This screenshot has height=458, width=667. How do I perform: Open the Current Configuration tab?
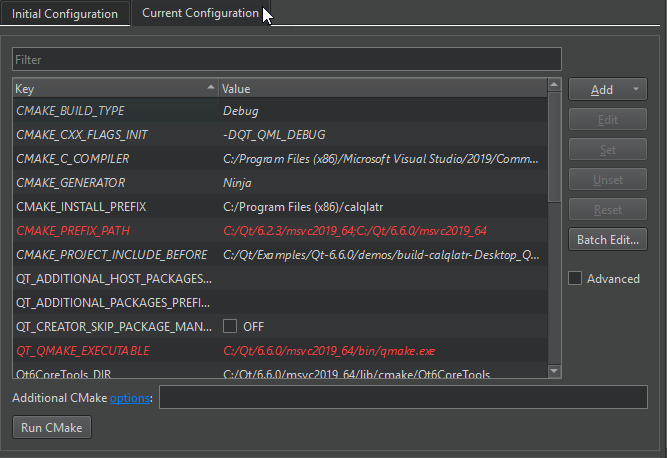200,14
